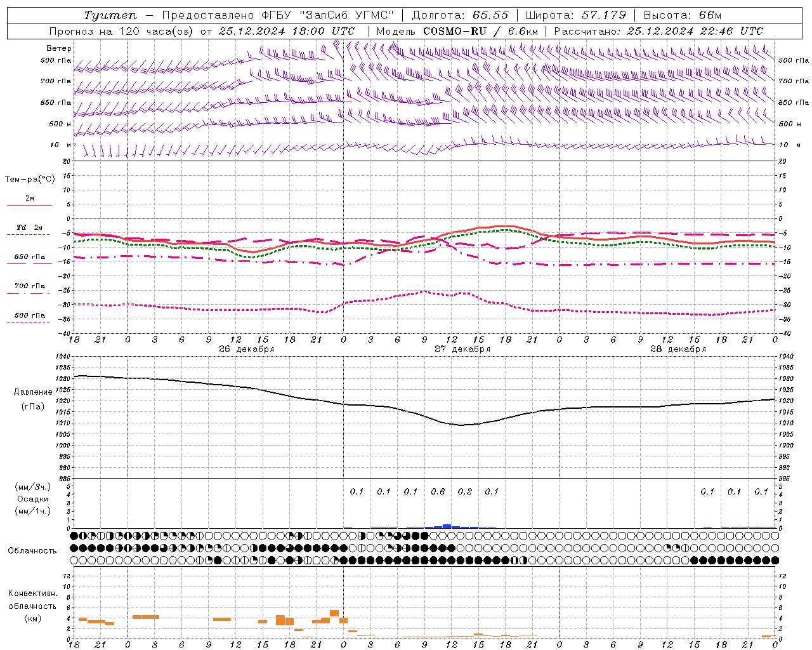Click the 'Облачность' cloud cover label
This screenshot has width=812, height=650.
coord(32,551)
